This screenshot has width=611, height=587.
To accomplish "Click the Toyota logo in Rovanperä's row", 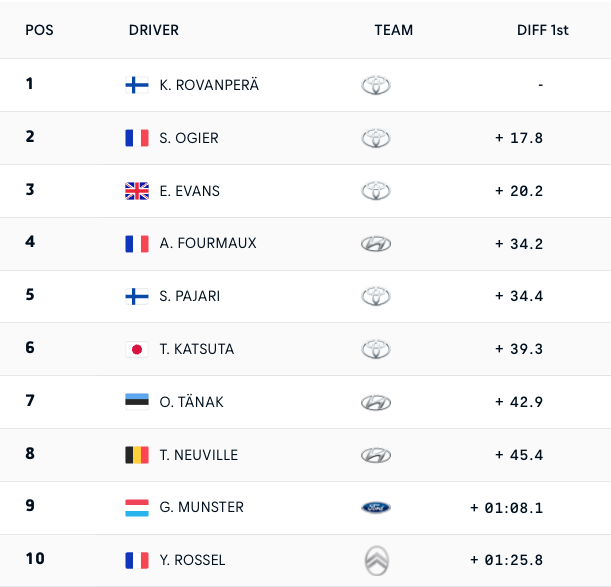I will [x=376, y=85].
